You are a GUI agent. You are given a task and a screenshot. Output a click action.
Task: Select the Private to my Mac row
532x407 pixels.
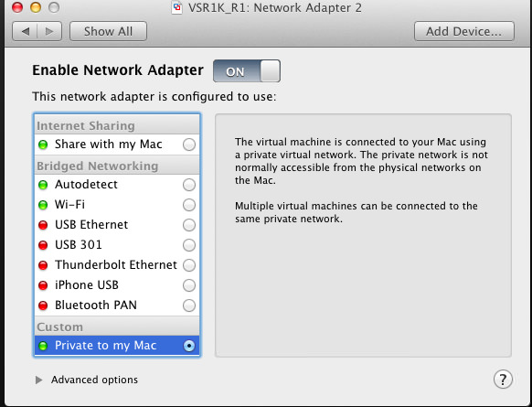(117, 346)
